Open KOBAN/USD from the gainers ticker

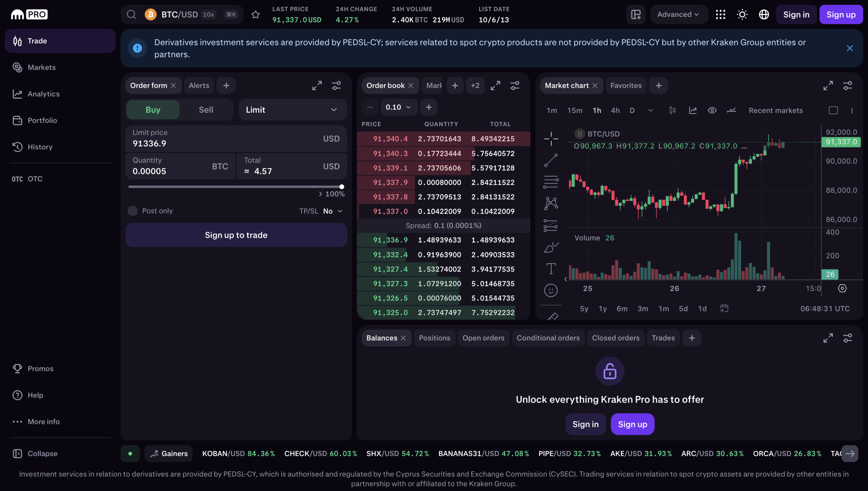point(238,453)
